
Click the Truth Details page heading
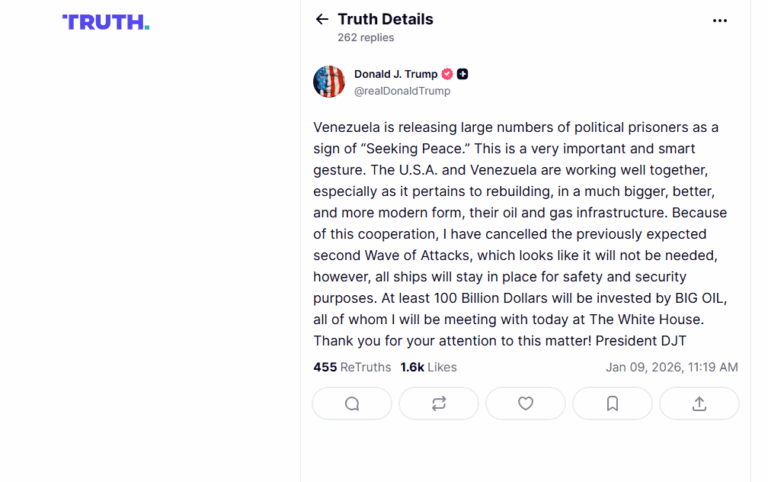click(385, 19)
